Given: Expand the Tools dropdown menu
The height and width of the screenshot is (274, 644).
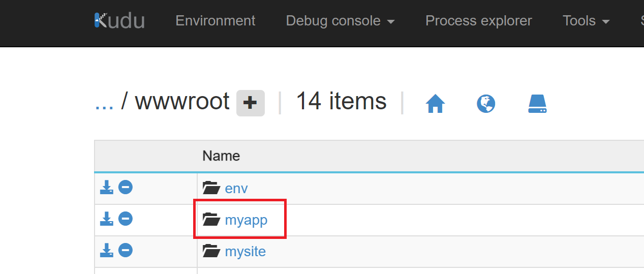Looking at the screenshot, I should coord(586,21).
